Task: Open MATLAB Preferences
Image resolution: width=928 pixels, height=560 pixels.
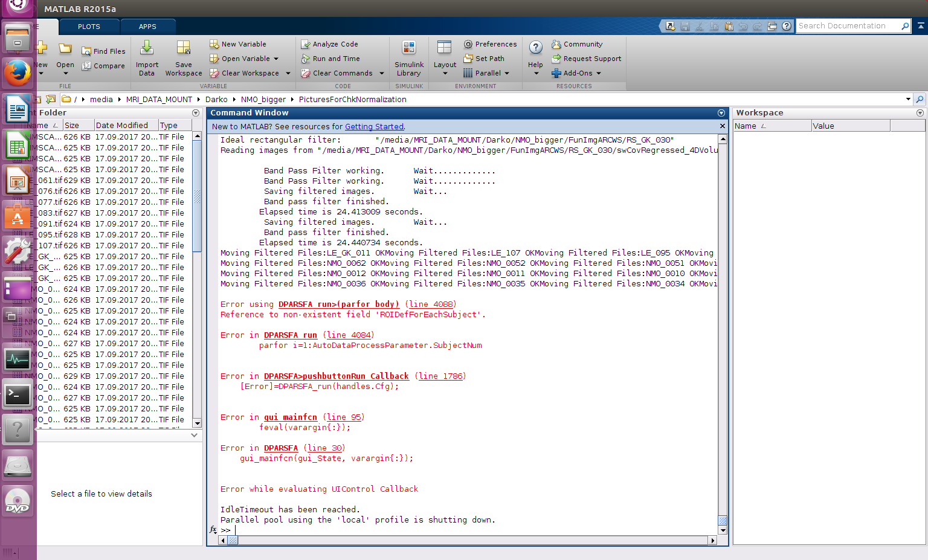Action: [490, 44]
